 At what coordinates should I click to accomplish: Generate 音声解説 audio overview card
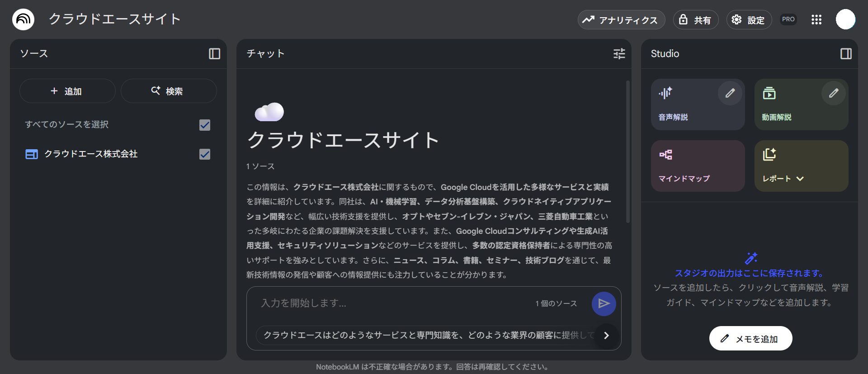pos(698,104)
